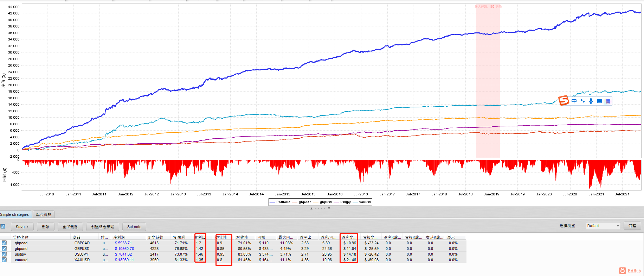Open the Sogou toolbox grid icon
This screenshot has height=276, width=644.
click(608, 101)
